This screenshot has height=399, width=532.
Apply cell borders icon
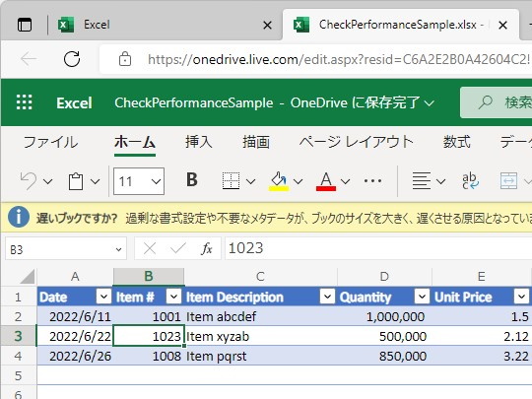pos(231,180)
